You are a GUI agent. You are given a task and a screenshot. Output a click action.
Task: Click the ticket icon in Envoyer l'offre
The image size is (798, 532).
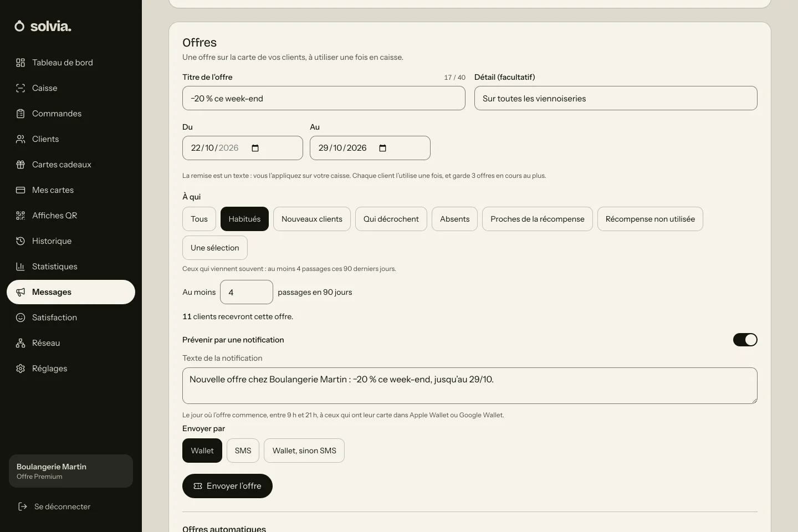coord(198,486)
